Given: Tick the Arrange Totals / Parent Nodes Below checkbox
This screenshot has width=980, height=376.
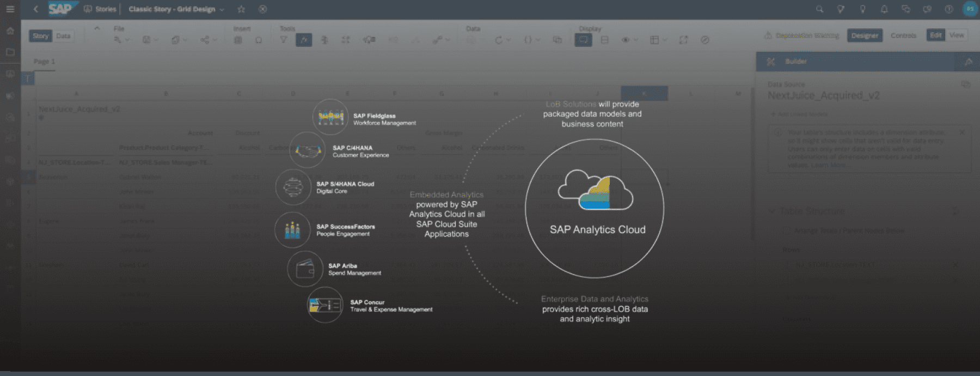Looking at the screenshot, I should [786, 231].
